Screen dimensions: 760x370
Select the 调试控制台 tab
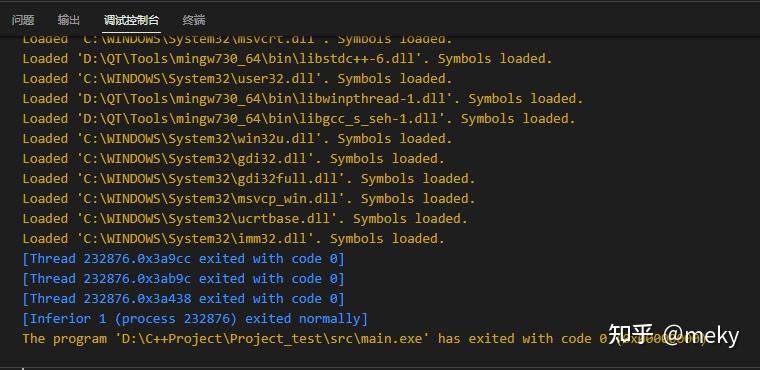click(131, 20)
